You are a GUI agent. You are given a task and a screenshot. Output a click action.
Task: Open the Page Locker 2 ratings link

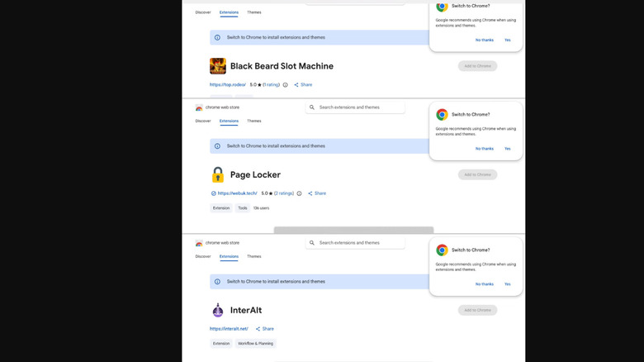point(284,193)
